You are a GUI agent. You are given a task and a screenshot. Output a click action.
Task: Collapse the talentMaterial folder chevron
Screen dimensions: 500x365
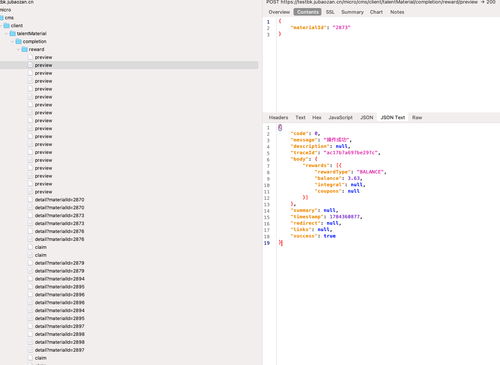6,34
